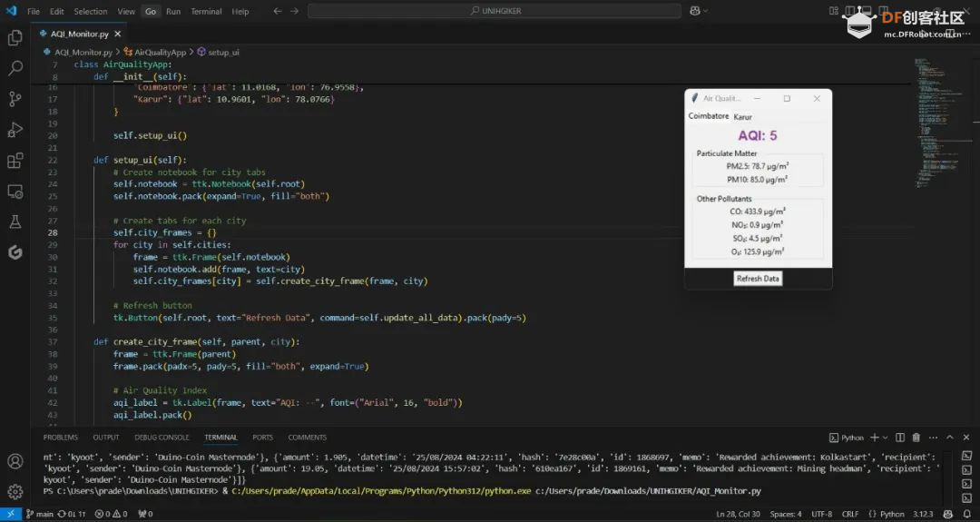Open the Copilot dropdown chevron in title bar

[706, 11]
